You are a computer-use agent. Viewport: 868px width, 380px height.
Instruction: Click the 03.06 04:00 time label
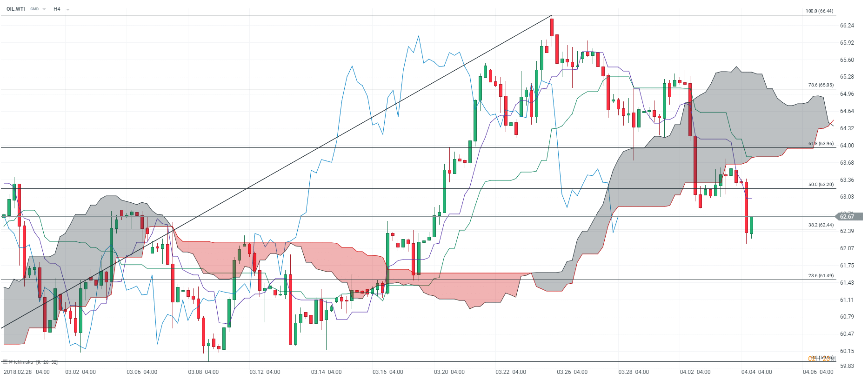pos(142,372)
